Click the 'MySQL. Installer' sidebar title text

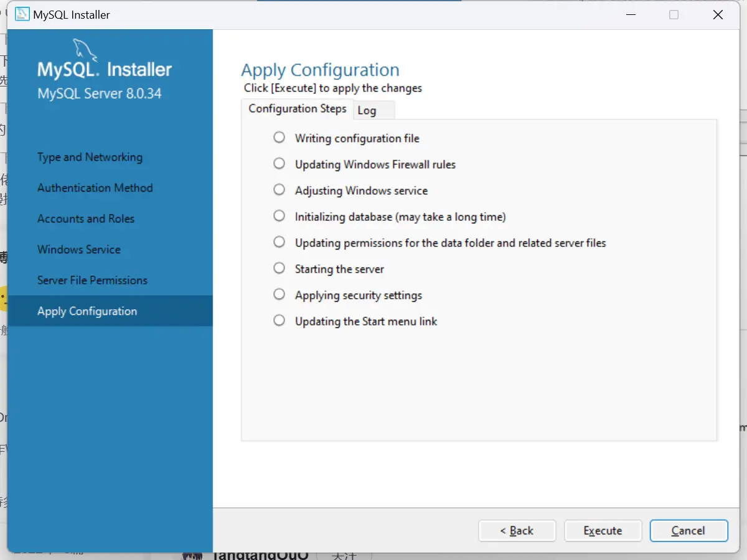coord(105,70)
